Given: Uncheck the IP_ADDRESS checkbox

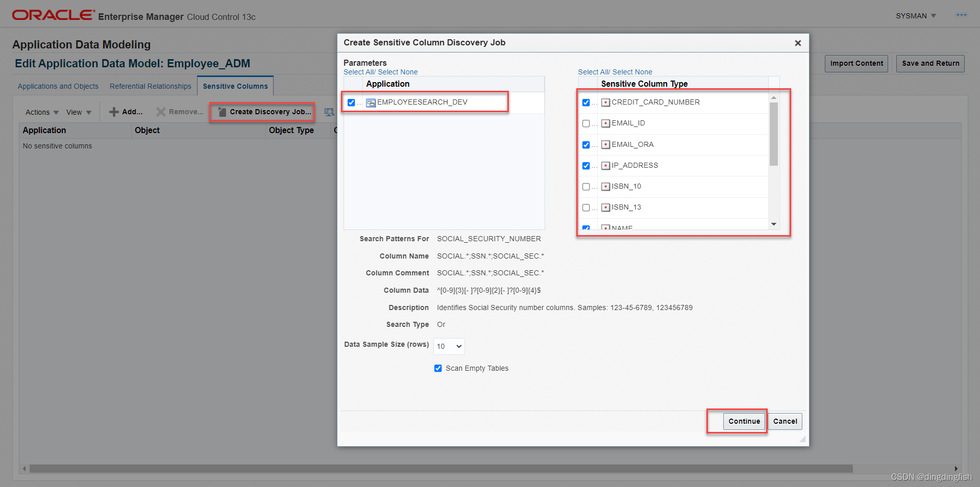Looking at the screenshot, I should [x=586, y=166].
